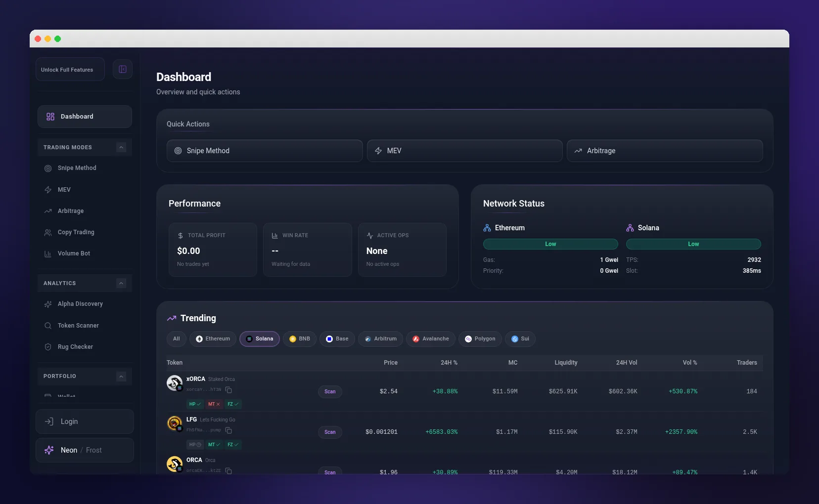Open Token Scanner in the sidebar
The image size is (819, 504).
(85, 326)
